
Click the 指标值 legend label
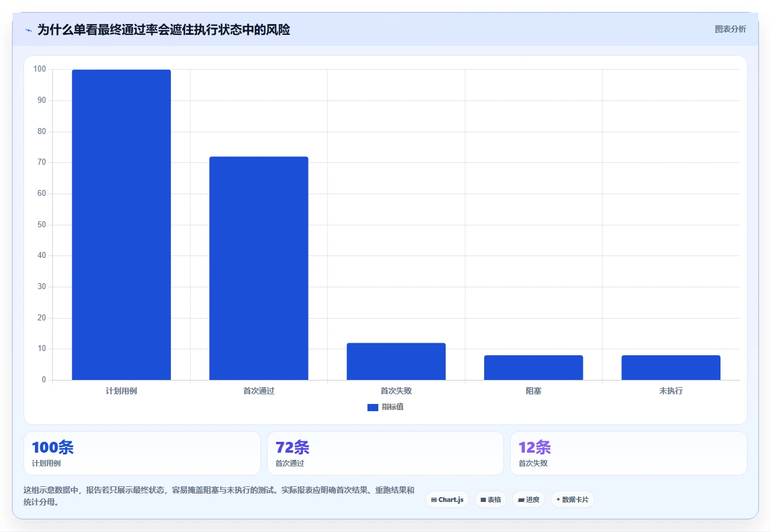(393, 408)
